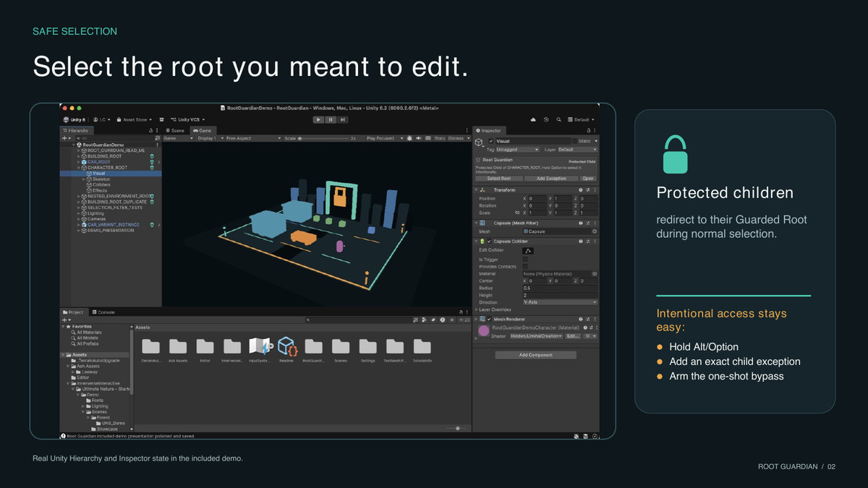This screenshot has height=488, width=868.
Task: Enable the Is Trigger checkbox
Action: 525,260
